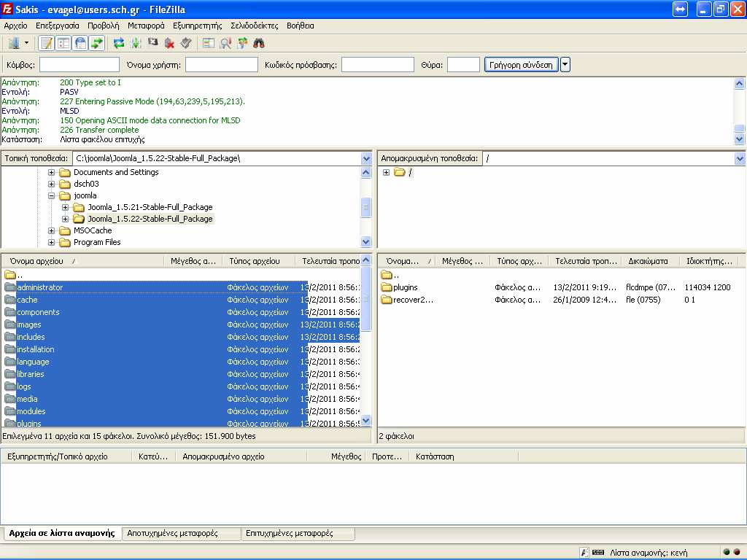Click the Κόμβος host input field
The width and height of the screenshot is (747, 560).
click(79, 65)
